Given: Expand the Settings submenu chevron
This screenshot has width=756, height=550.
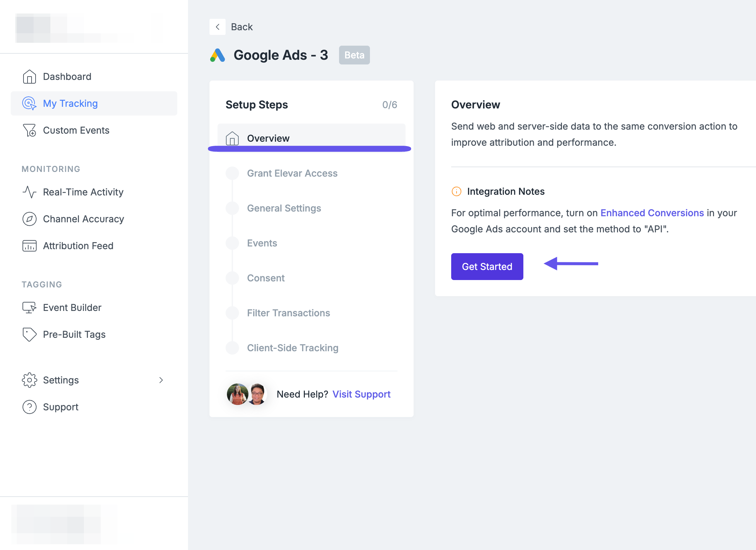Looking at the screenshot, I should click(161, 380).
